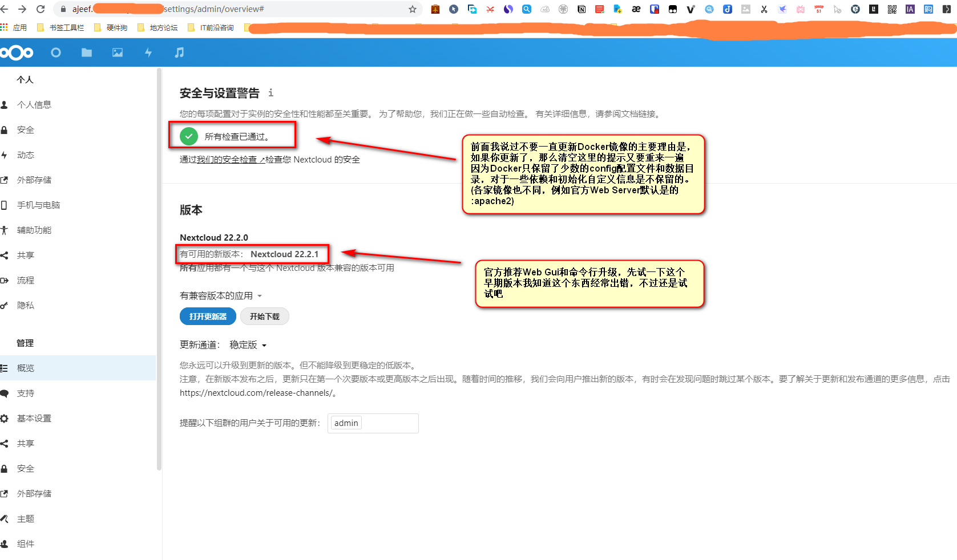957x560 pixels.
Task: Open 动态 in the sidebar
Action: tap(78, 155)
